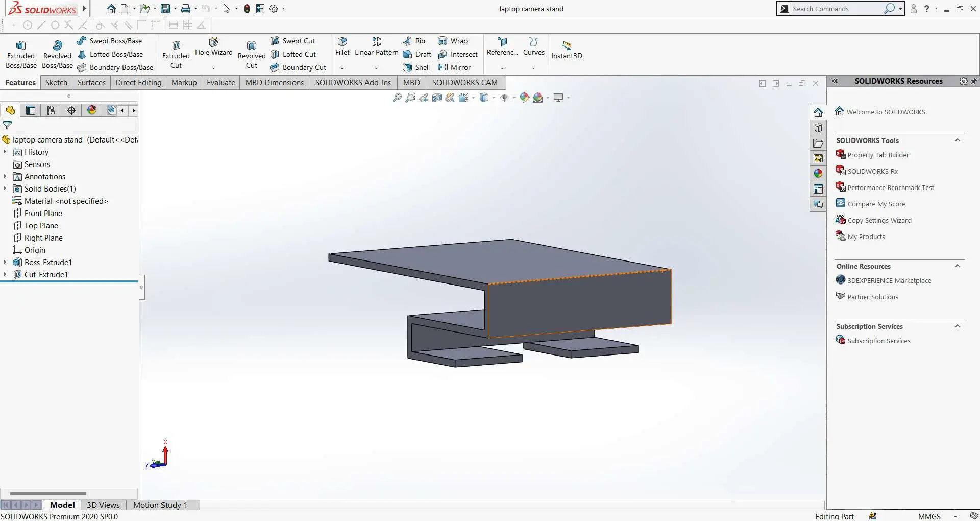Expand the Annotations tree node
Screen dimensions: 980x521
[5, 176]
